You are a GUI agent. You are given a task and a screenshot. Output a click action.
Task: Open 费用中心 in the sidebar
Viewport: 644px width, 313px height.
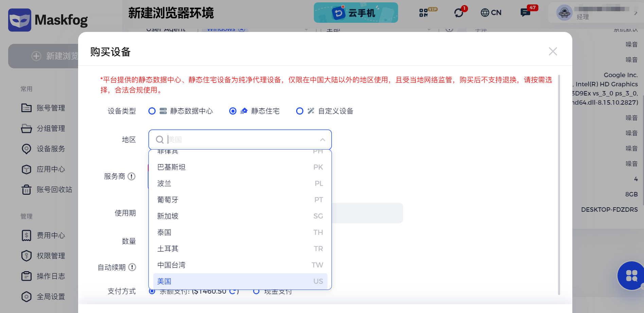[43, 236]
